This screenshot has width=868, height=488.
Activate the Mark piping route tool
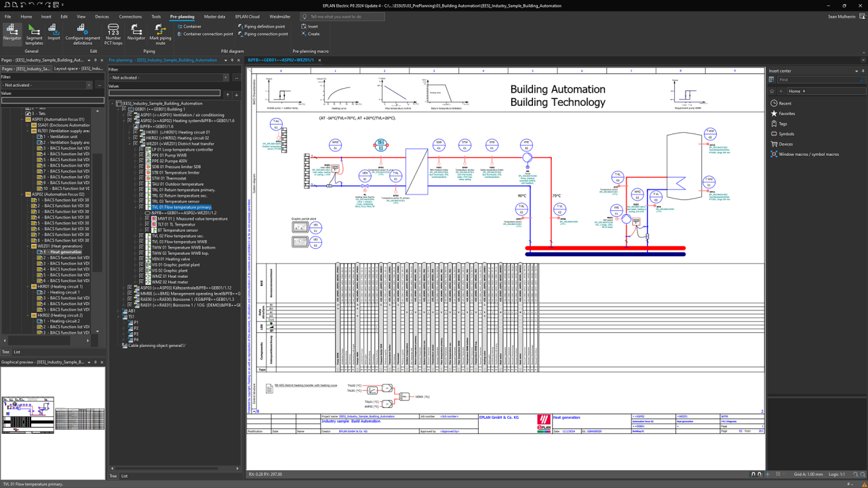(159, 34)
